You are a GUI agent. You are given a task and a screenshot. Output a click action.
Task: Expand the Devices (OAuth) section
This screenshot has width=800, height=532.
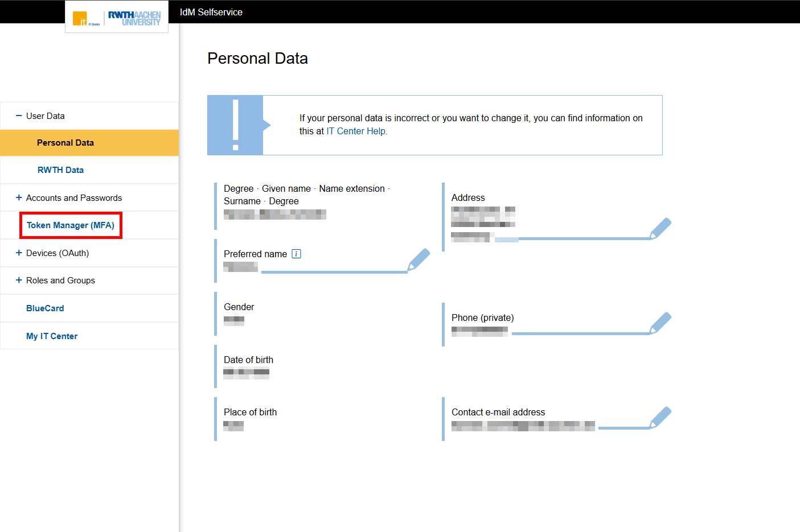pos(19,253)
